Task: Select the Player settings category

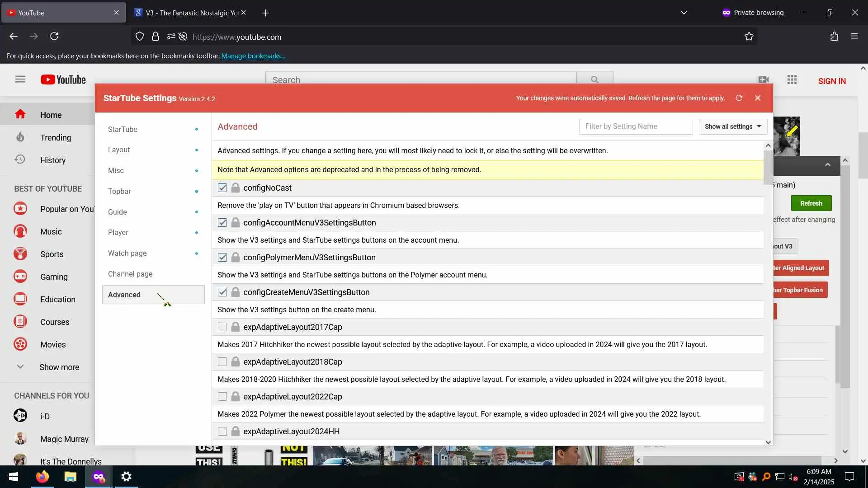Action: [118, 233]
